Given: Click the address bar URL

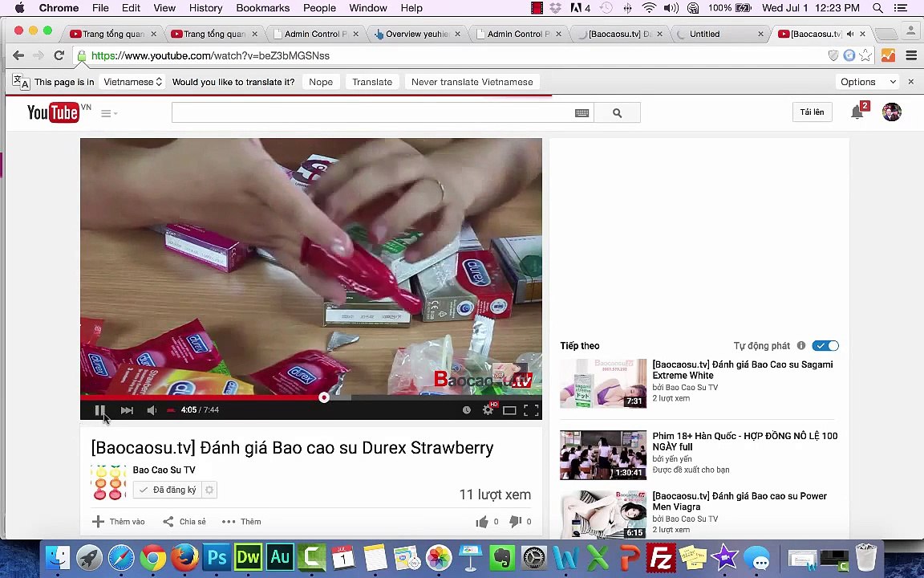Looking at the screenshot, I should tap(210, 55).
